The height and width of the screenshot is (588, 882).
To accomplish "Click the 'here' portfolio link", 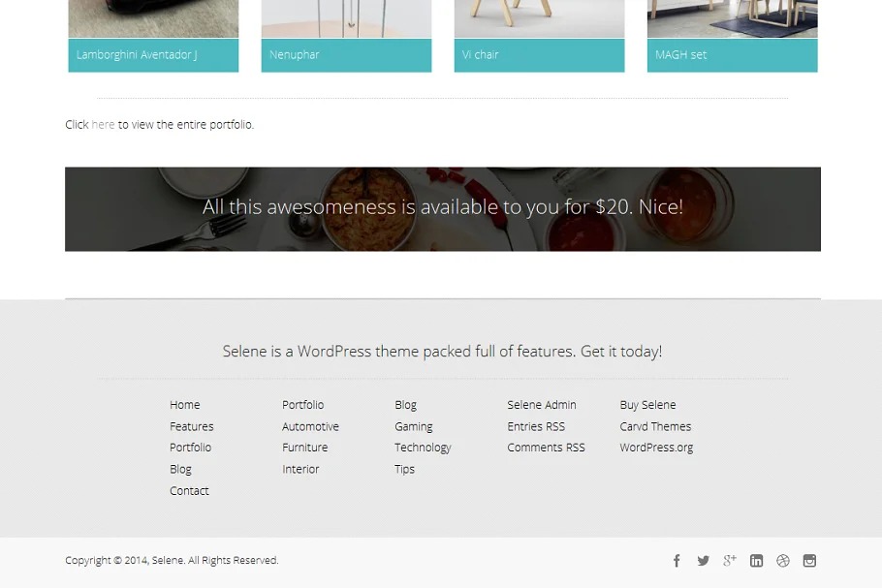I will point(103,125).
